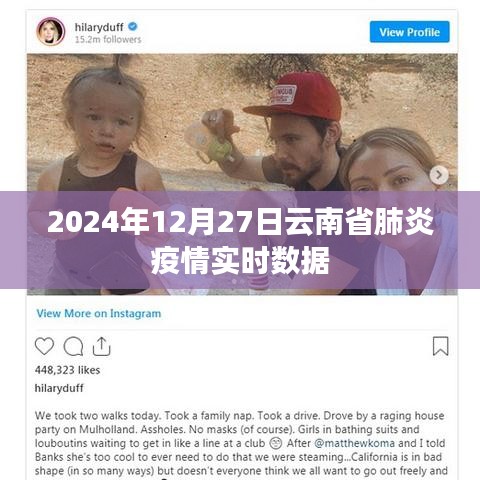The width and height of the screenshot is (480, 480).
Task: Click the Chinese headline banner overlay
Action: coord(240,240)
